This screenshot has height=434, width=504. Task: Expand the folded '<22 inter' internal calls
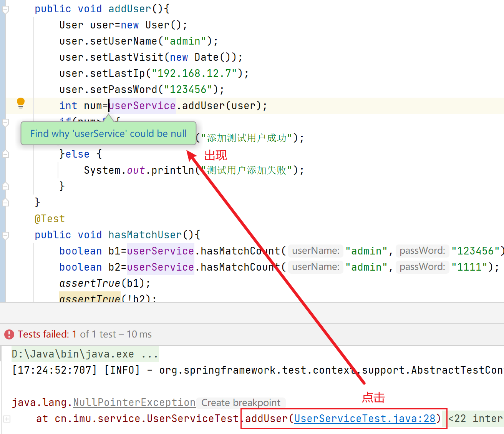(x=476, y=419)
